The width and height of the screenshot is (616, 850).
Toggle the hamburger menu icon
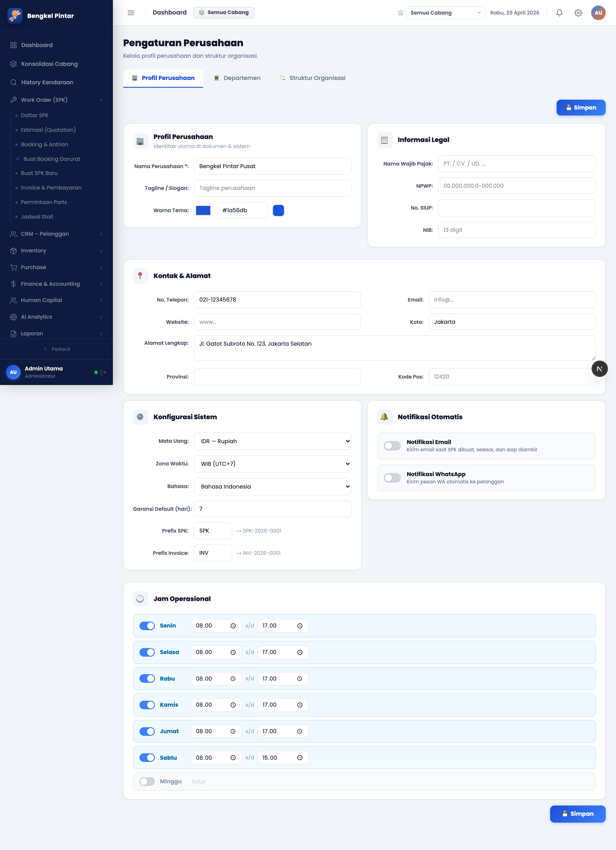(131, 13)
